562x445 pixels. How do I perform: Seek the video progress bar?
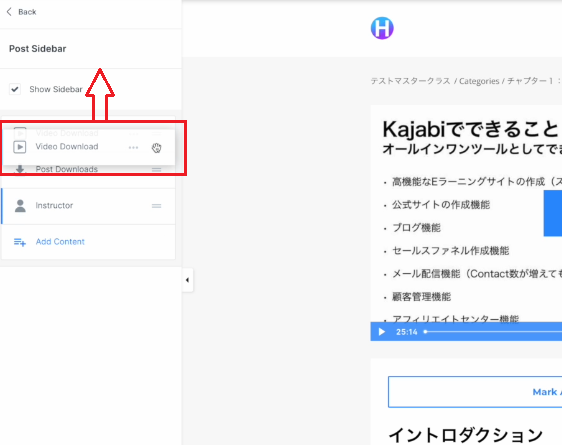[x=492, y=332]
